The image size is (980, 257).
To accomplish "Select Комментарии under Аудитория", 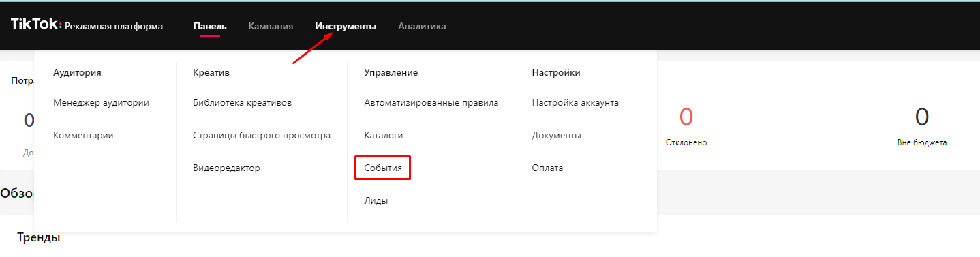I will point(83,136).
